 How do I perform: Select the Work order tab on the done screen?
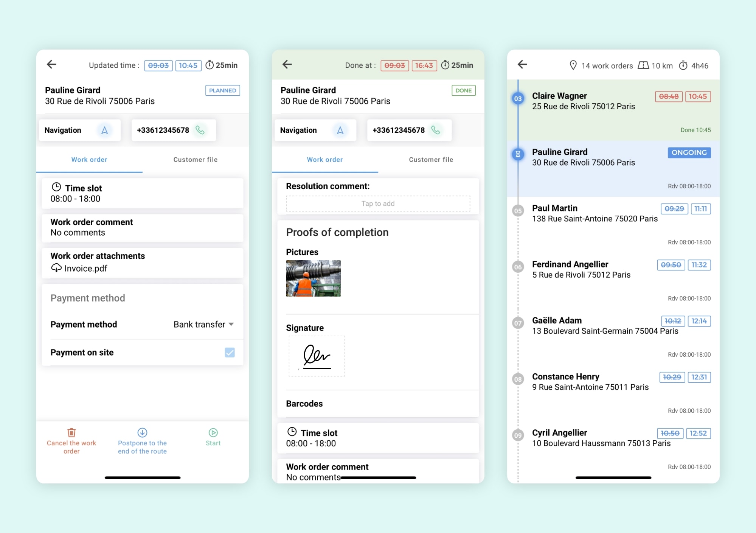tap(324, 160)
